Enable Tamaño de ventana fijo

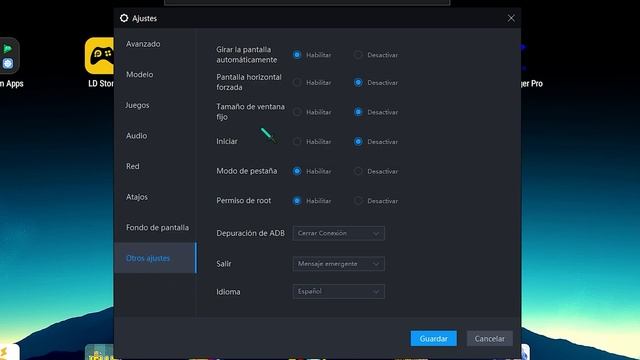[297, 112]
